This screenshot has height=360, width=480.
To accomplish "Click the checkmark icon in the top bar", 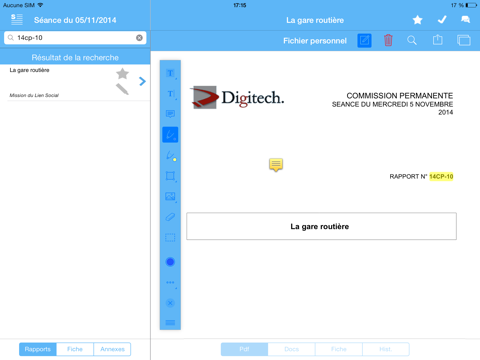I will pos(442,20).
